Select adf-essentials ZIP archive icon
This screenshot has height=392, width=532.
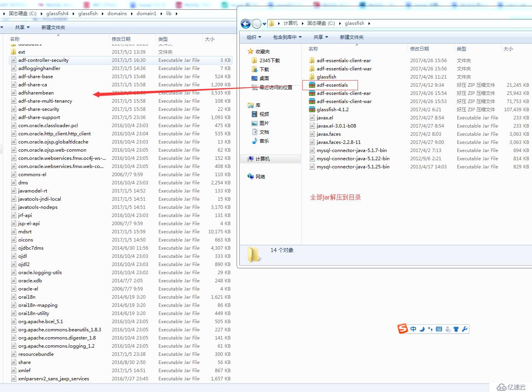(x=312, y=85)
